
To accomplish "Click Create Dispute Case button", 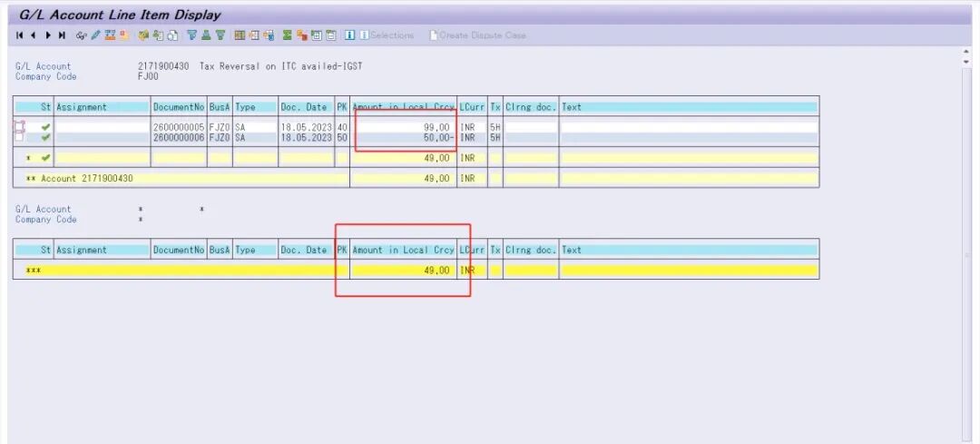I will [477, 35].
